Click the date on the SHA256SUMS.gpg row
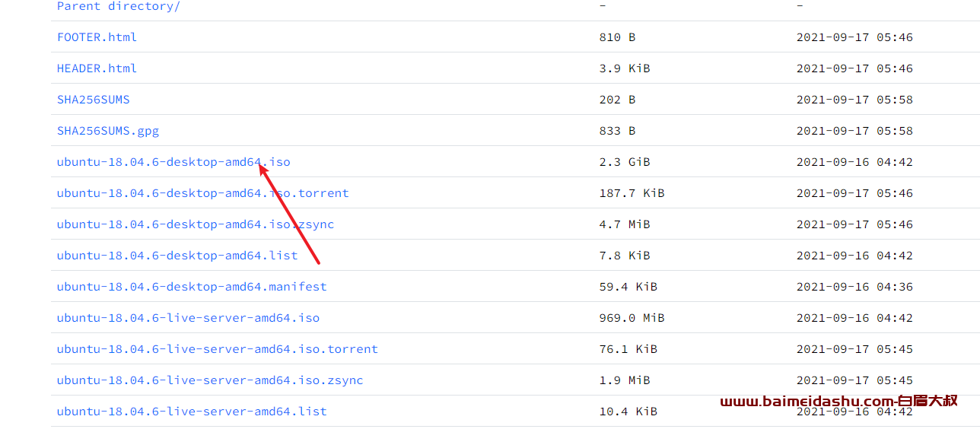 (x=854, y=131)
